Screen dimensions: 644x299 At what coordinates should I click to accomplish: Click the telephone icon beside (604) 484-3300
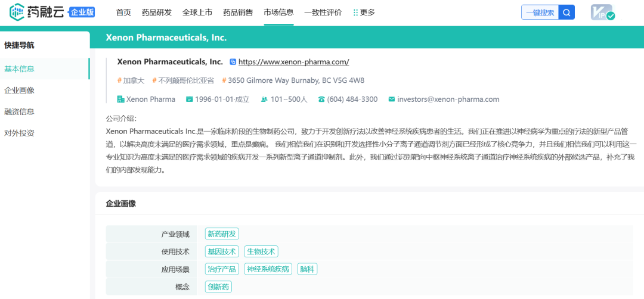coord(321,99)
